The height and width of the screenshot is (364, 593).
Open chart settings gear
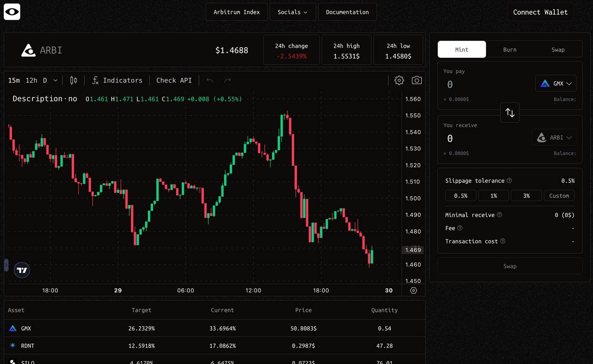point(399,80)
